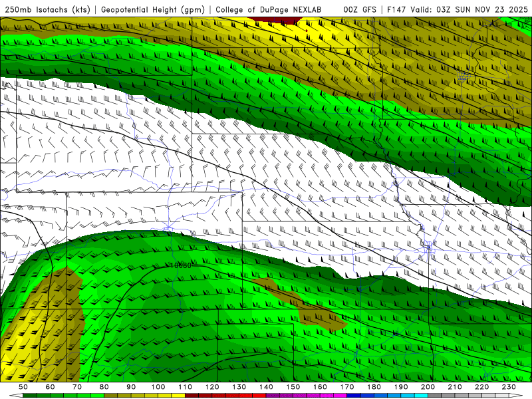Click the dark gray swatch right of 200

coord(435,395)
